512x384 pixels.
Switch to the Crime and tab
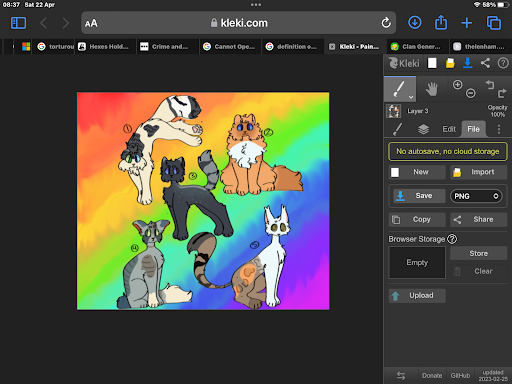tap(168, 47)
